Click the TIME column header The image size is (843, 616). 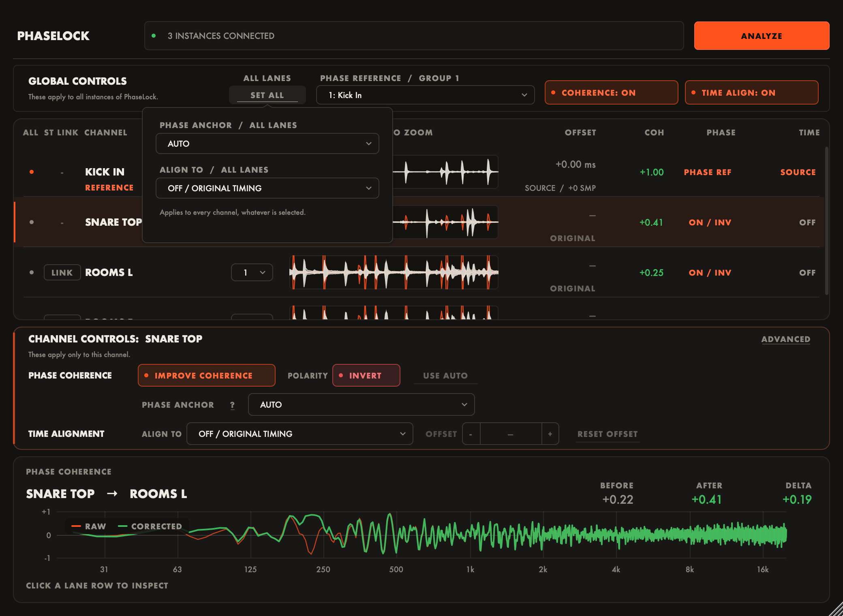point(809,133)
